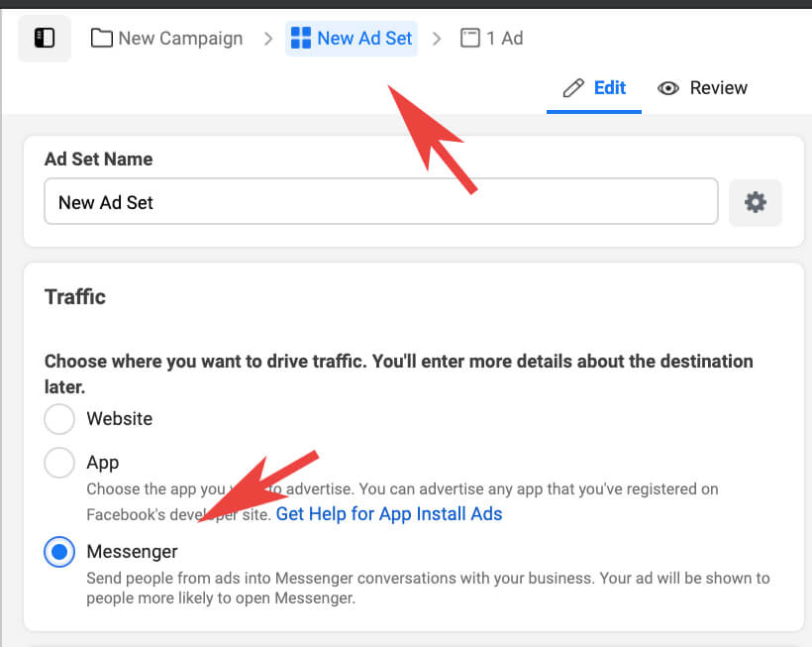Switch to the Review tab

(718, 88)
